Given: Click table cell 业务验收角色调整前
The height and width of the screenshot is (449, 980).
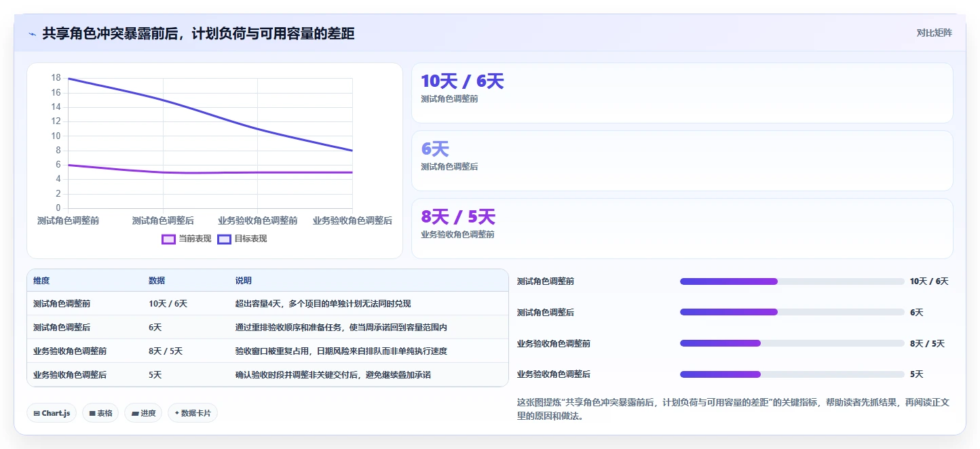Looking at the screenshot, I should pyautogui.click(x=70, y=351).
